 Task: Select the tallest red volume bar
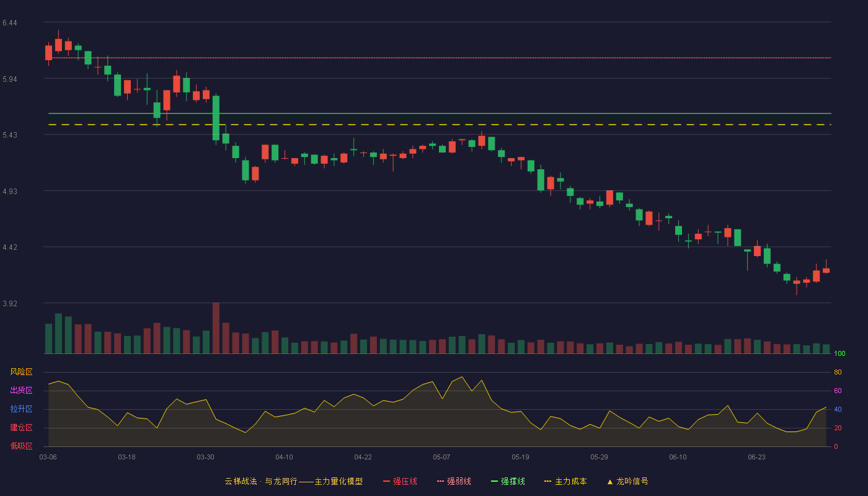coord(216,328)
